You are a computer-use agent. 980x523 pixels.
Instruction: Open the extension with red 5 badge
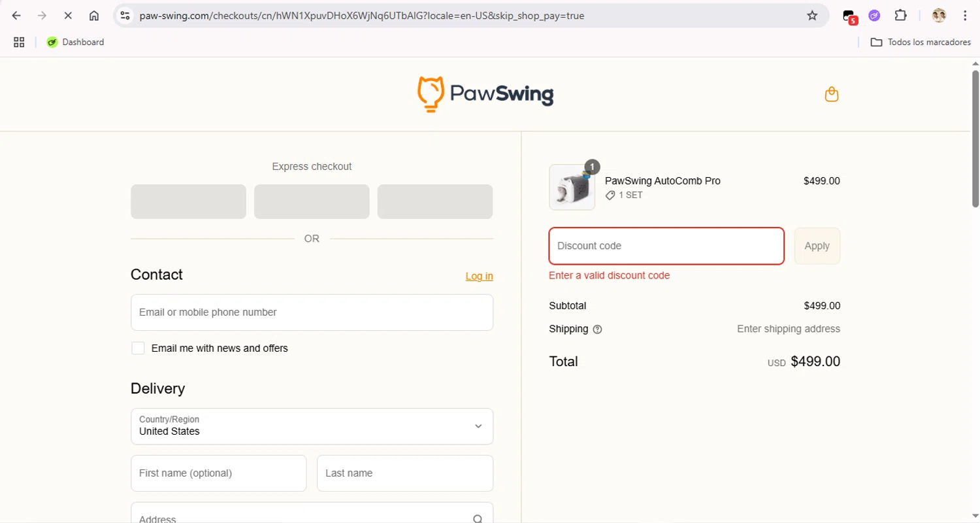point(849,16)
